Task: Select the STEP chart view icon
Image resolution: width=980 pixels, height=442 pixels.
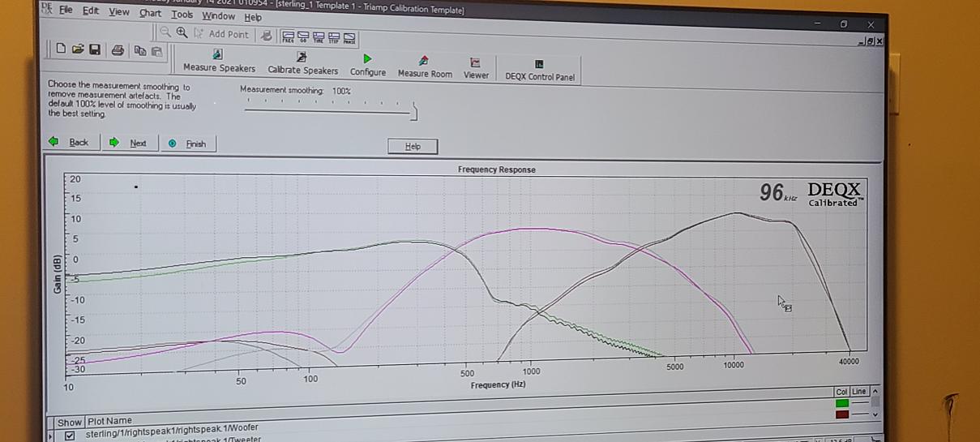Action: point(333,38)
